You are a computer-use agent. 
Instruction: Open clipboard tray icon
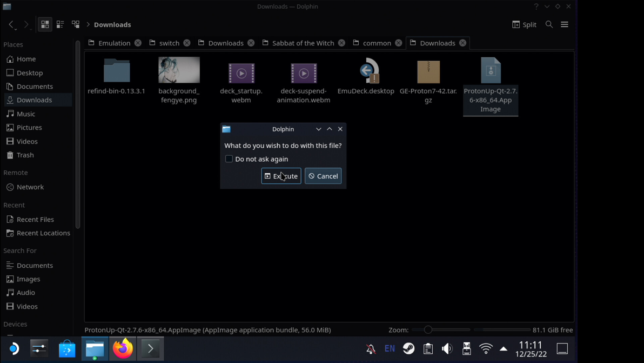pos(428,349)
